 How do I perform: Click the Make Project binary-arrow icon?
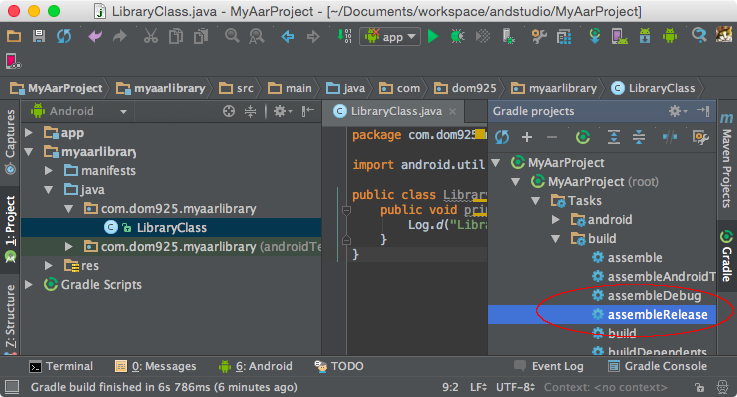coord(345,36)
